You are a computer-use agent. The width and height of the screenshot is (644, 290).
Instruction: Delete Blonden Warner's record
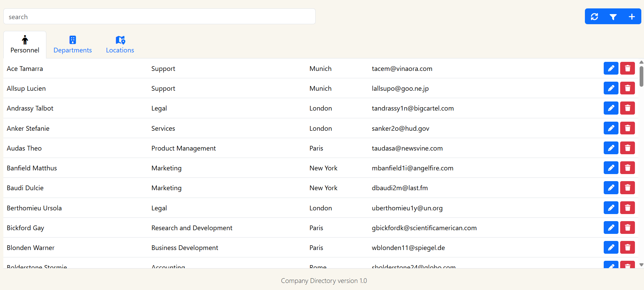627,247
